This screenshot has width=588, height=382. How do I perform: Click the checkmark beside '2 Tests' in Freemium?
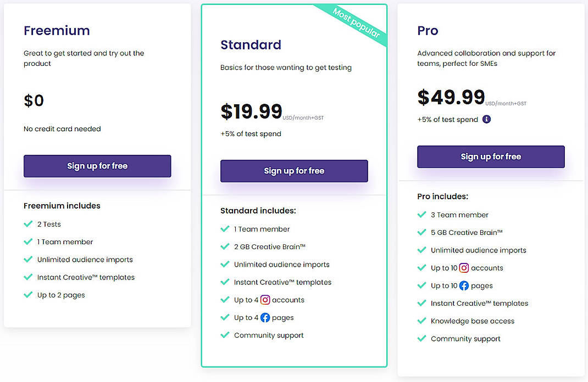(x=28, y=224)
